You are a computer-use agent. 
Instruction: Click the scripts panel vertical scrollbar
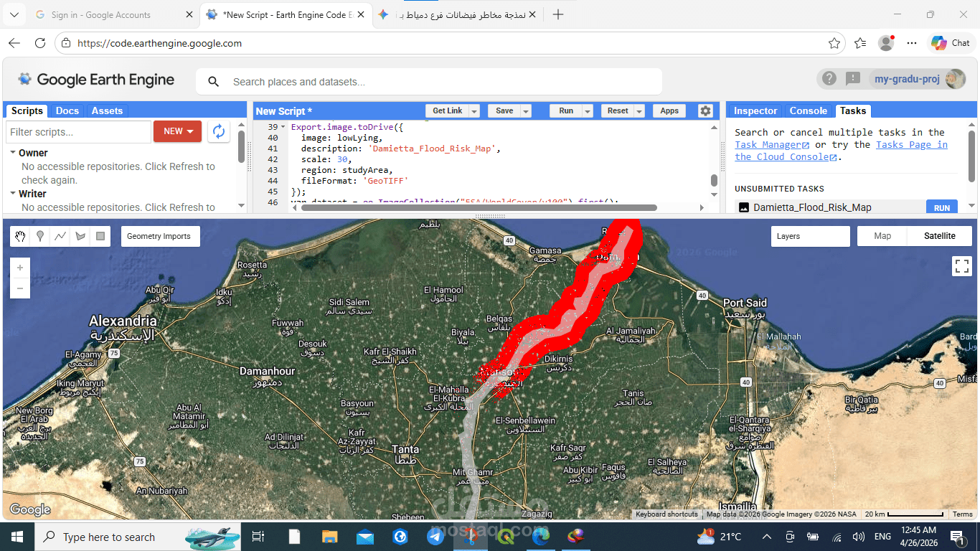242,146
